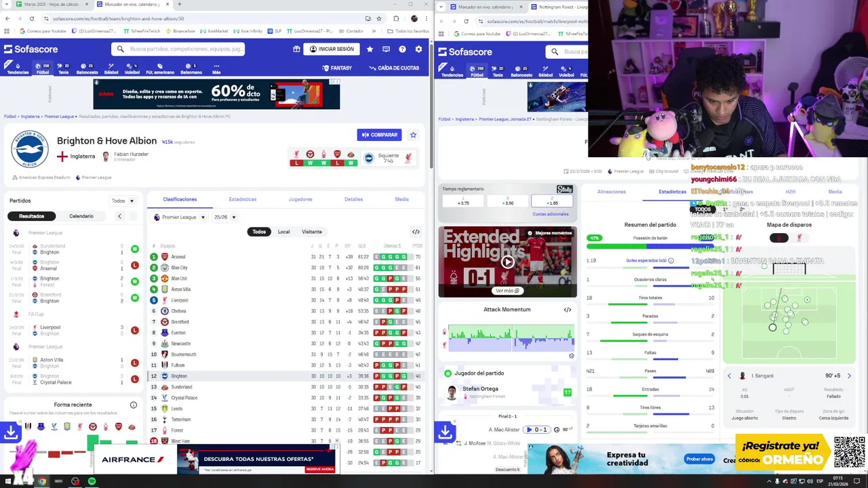Screen dimensions: 868x488
Task: Play Extended Highlights video thumbnail
Action: [507, 262]
